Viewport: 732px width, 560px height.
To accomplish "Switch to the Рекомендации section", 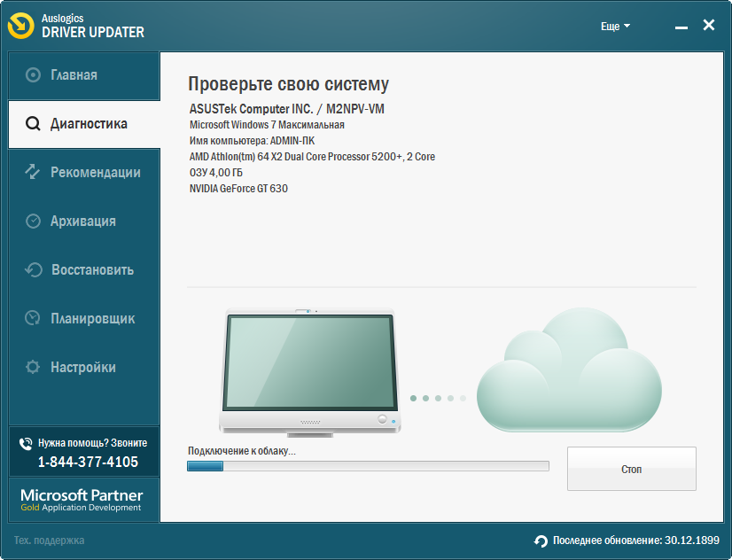I will (x=95, y=173).
